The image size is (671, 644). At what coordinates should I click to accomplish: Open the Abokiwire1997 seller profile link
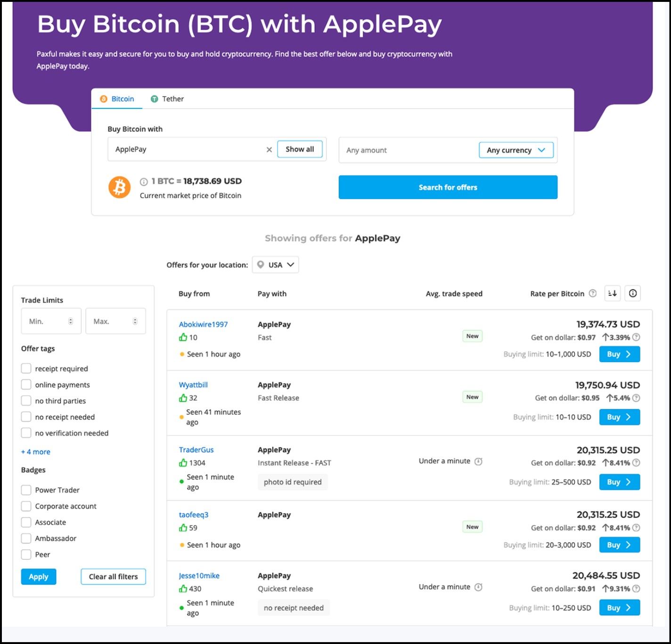tap(203, 324)
